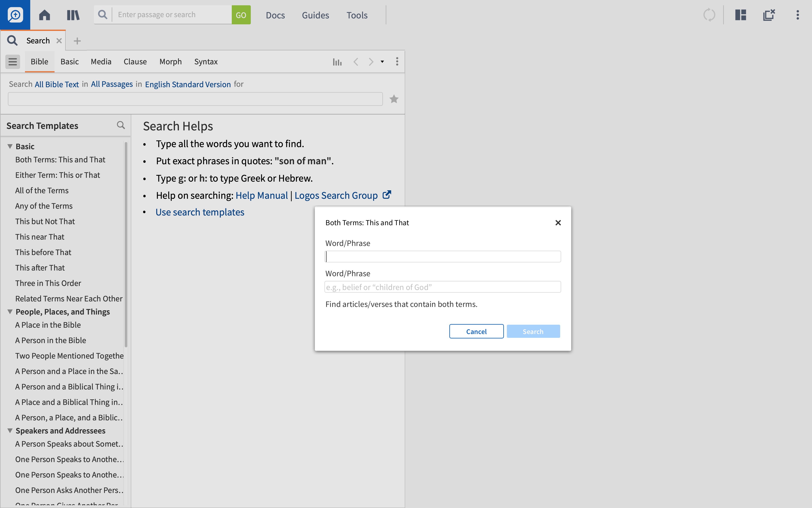Select Two People Mentioned Together template

coord(69,356)
